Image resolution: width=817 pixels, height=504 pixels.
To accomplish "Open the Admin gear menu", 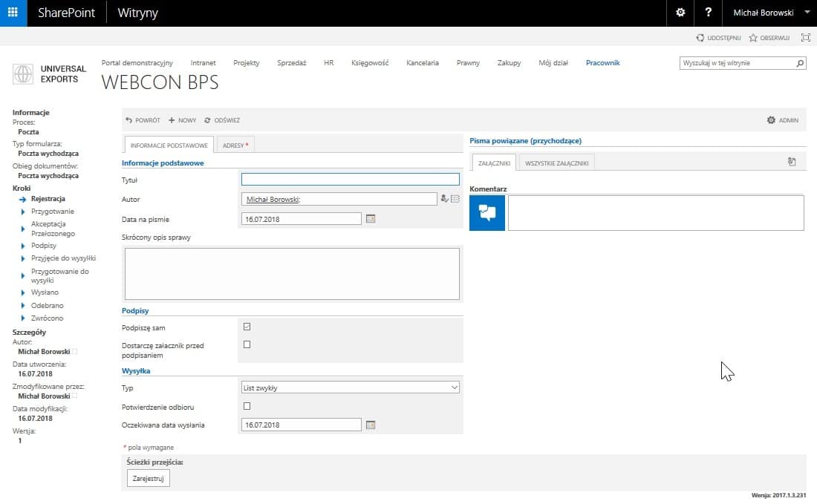I will coord(783,120).
